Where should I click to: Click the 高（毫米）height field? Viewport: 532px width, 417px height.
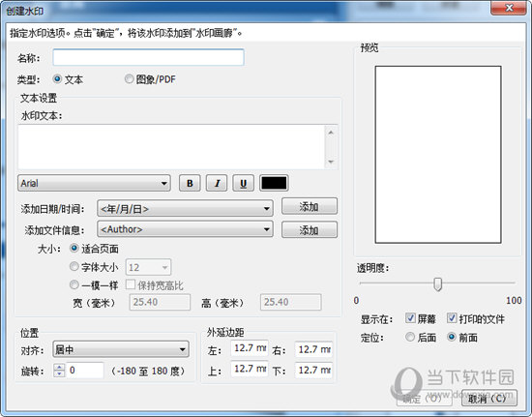pos(291,302)
